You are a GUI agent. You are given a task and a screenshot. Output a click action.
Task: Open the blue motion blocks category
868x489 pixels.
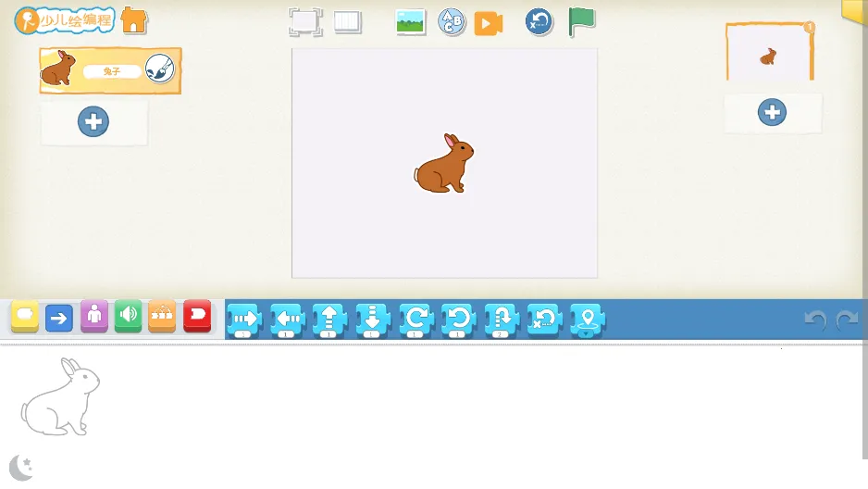point(59,318)
